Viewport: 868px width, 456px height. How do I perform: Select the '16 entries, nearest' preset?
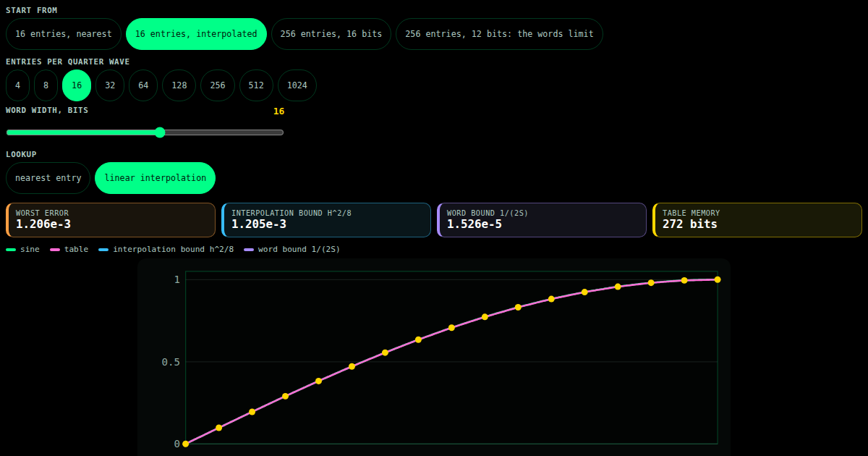pyautogui.click(x=64, y=34)
